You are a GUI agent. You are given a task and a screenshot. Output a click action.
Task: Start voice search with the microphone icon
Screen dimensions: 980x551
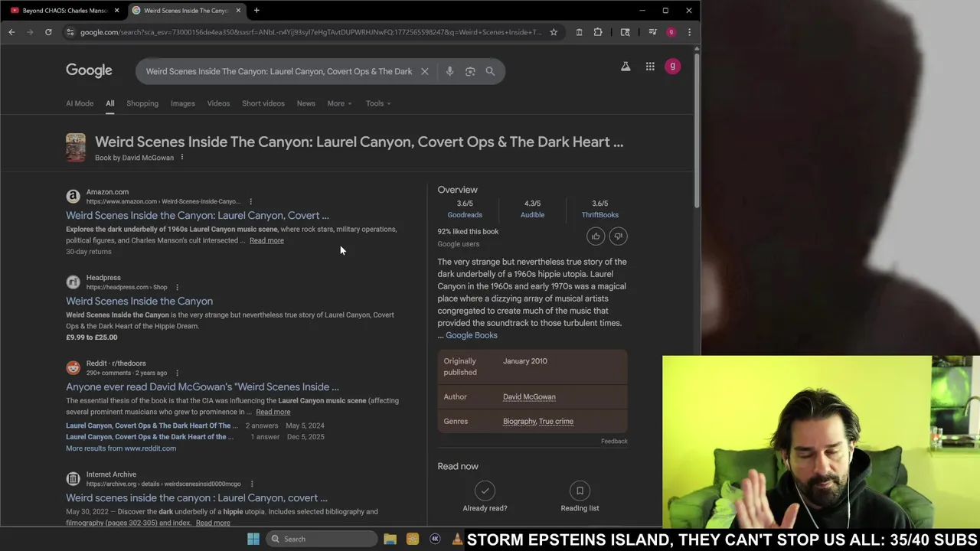449,71
